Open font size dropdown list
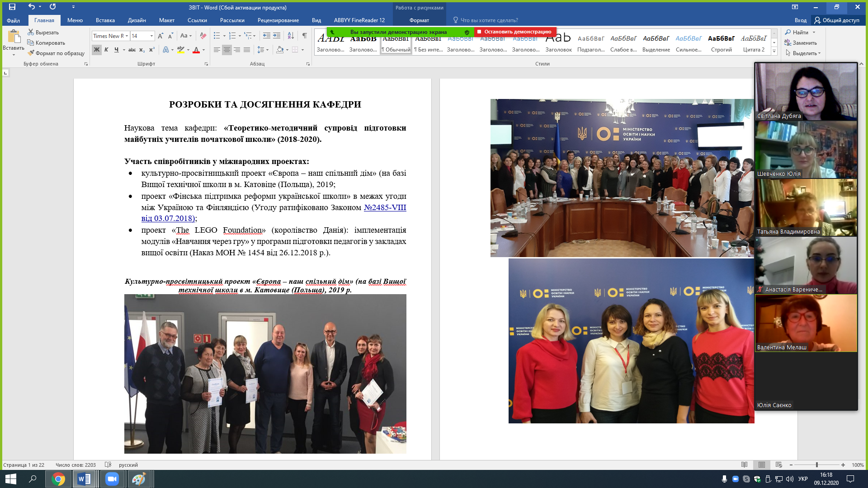868x488 pixels. point(151,36)
